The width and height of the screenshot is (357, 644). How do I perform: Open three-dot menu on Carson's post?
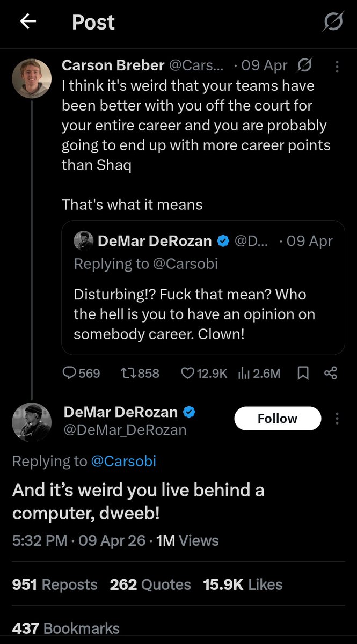(x=337, y=67)
